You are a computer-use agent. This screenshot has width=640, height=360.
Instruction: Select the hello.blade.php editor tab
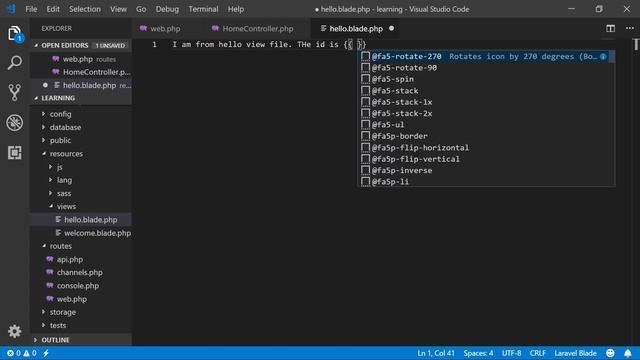coord(356,29)
